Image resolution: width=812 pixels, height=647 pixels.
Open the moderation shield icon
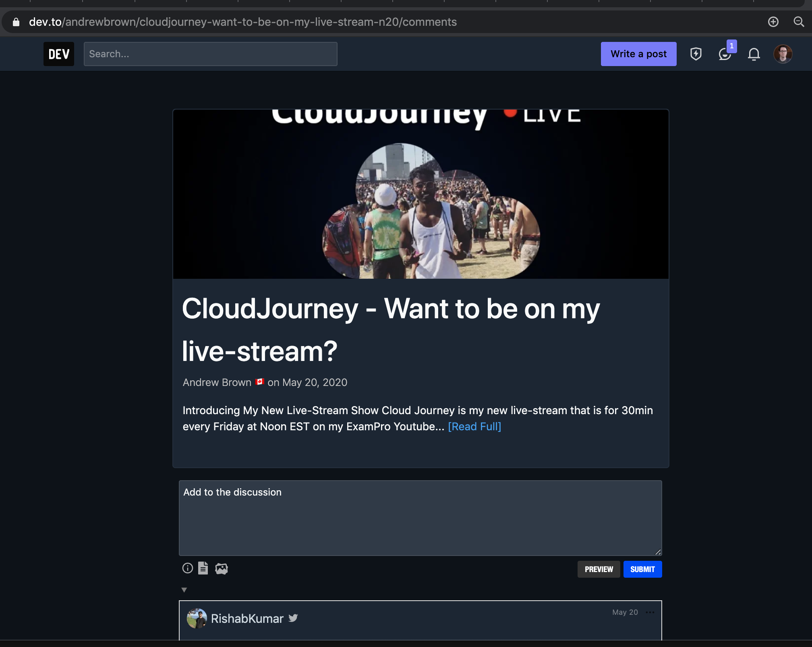pyautogui.click(x=696, y=54)
